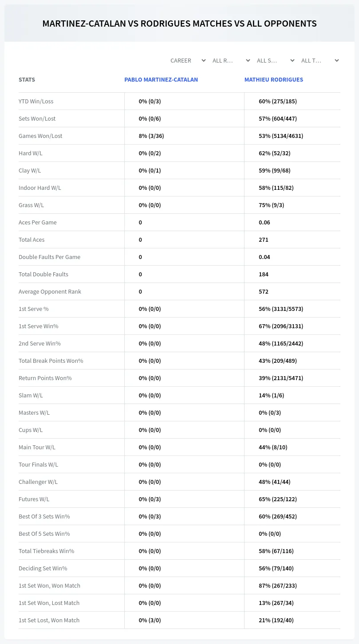Select the Total Tiebreaks Win% label
This screenshot has width=359, height=644.
tap(46, 551)
